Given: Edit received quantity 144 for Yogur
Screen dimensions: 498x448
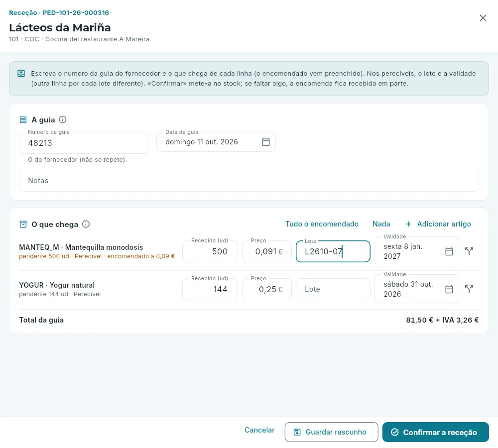Looking at the screenshot, I should 210,289.
